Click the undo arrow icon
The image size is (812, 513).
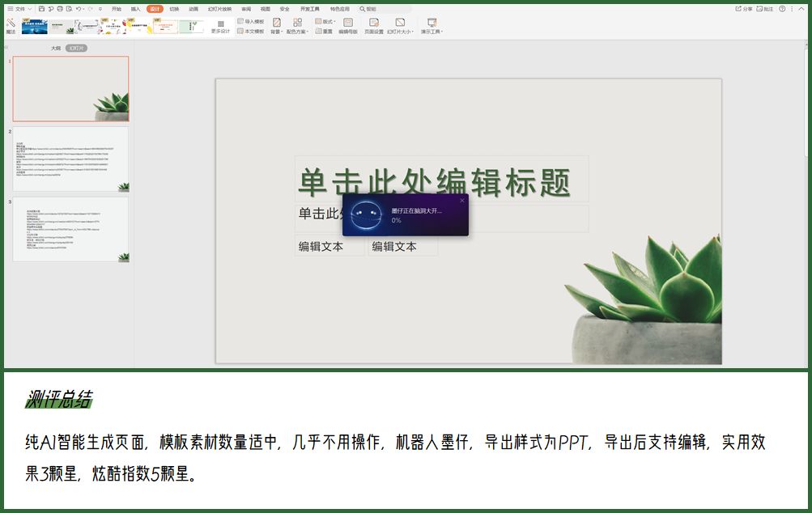click(79, 9)
